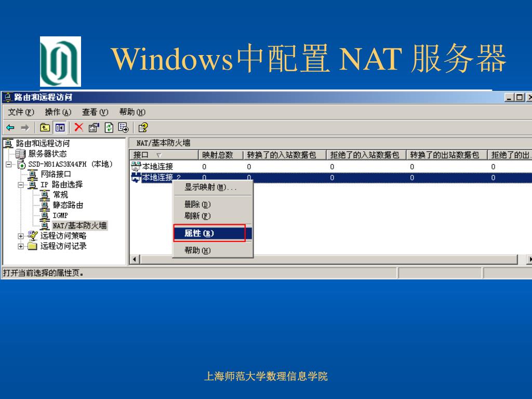Select NAT/基本防火墙 in the tree
The height and width of the screenshot is (399, 532).
[x=79, y=225]
